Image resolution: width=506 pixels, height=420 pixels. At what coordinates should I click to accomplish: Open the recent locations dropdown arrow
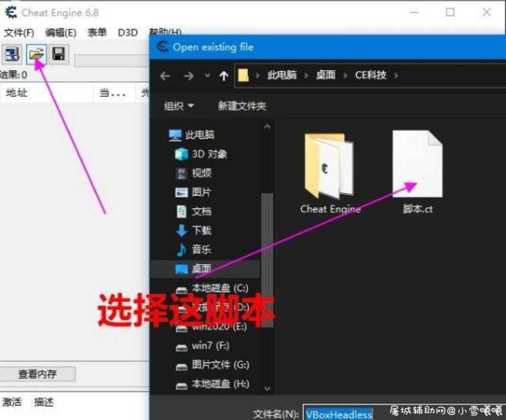207,76
